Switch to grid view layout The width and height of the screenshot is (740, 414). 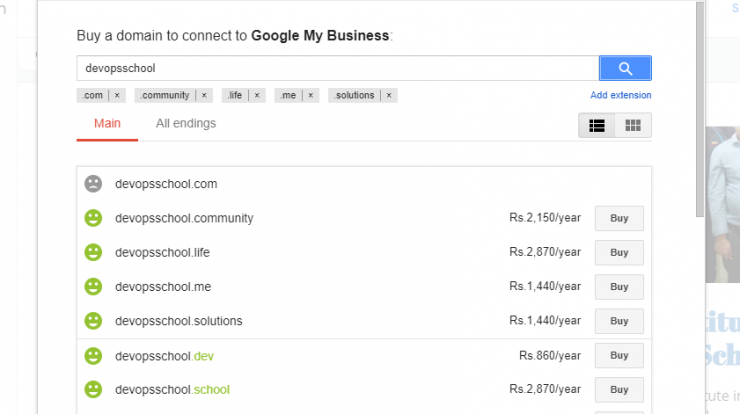click(x=633, y=125)
